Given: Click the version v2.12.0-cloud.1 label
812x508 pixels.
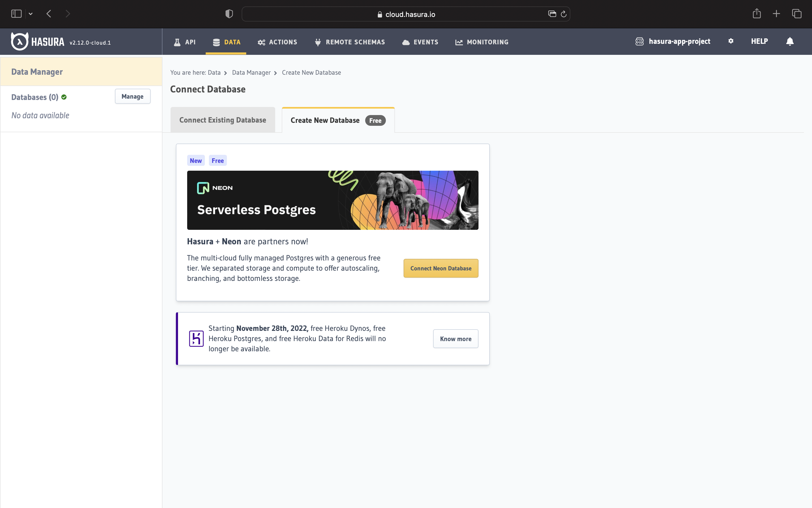Looking at the screenshot, I should tap(90, 43).
